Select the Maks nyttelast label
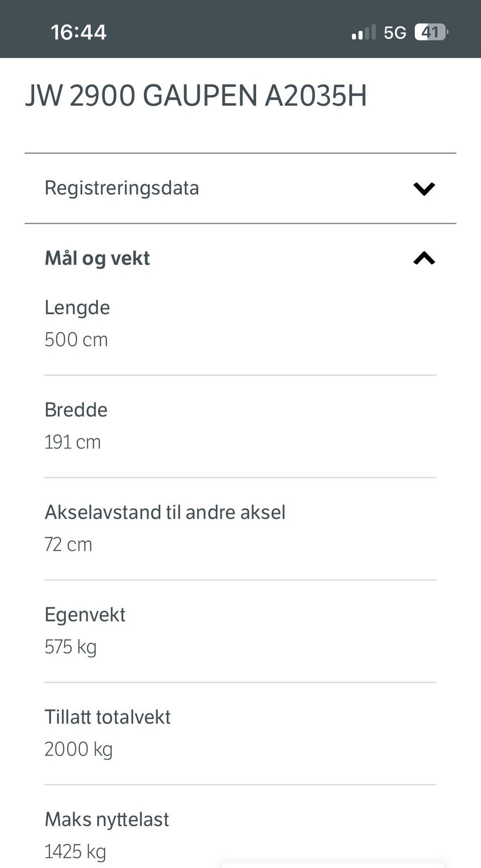 click(x=107, y=820)
